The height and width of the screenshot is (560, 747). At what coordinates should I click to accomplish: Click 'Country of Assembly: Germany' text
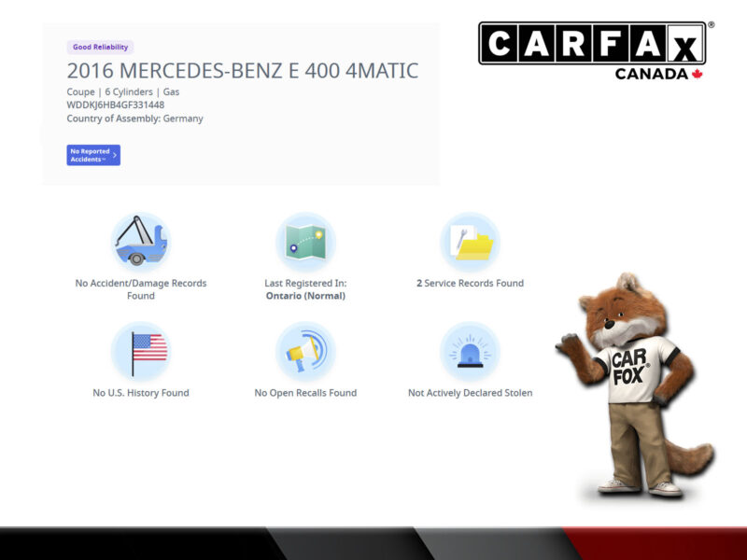tap(134, 119)
